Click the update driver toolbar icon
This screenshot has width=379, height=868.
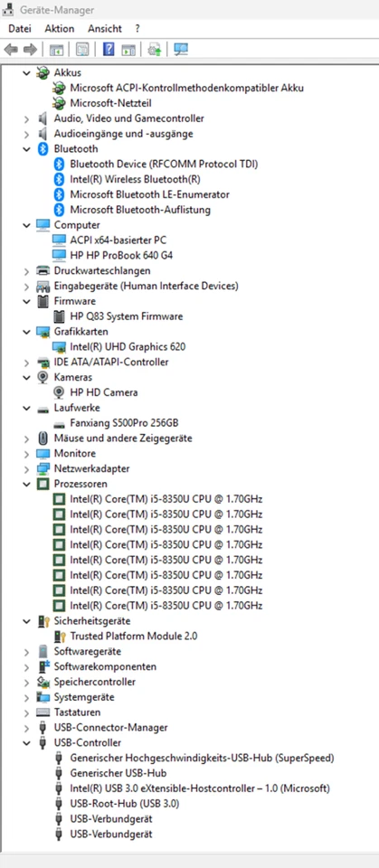click(x=155, y=50)
